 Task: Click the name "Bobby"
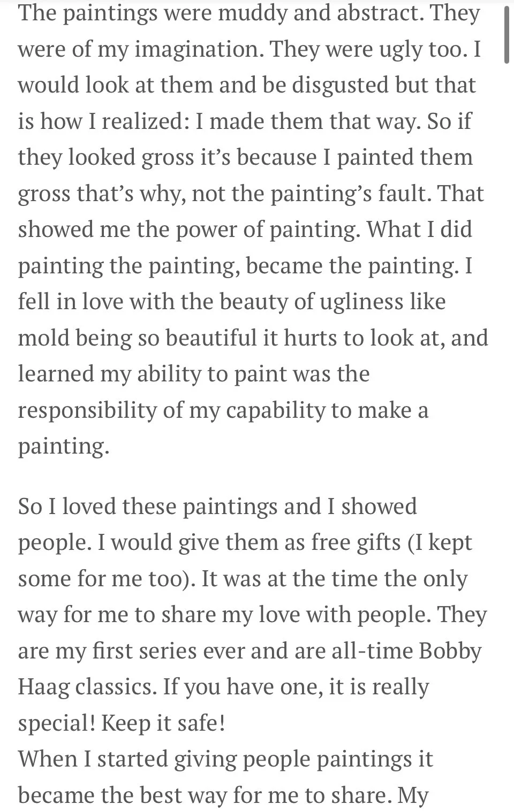450,652
